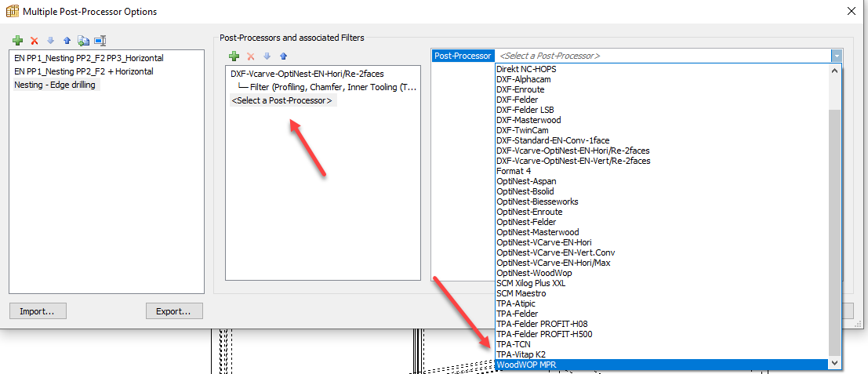
Task: Select <Select a Post-Processor> row in tree
Action: point(281,100)
